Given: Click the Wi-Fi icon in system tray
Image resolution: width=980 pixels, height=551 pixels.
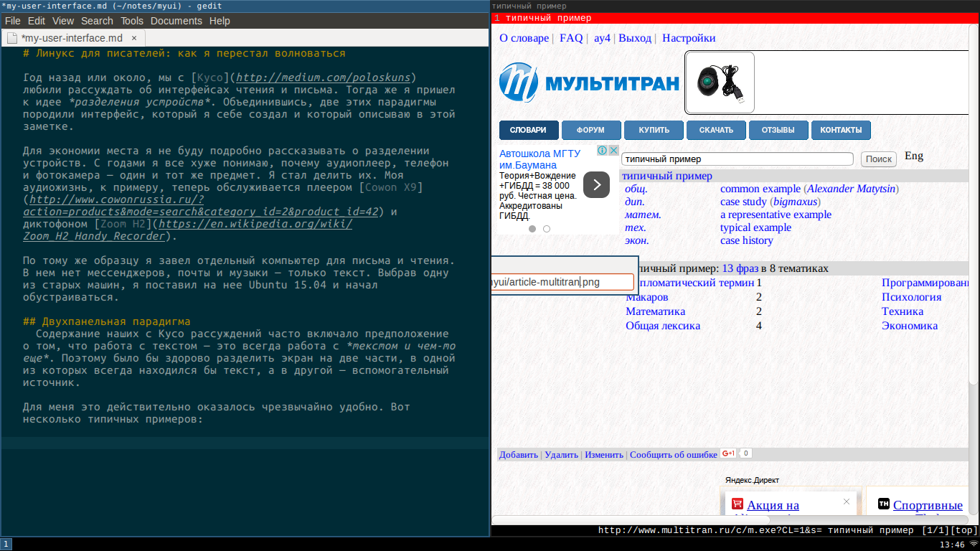Looking at the screenshot, I should pos(973,545).
